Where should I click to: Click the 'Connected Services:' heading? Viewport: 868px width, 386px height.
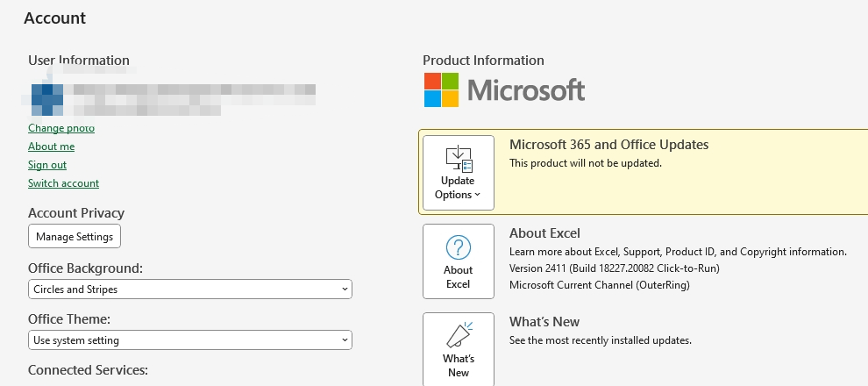[x=88, y=370]
